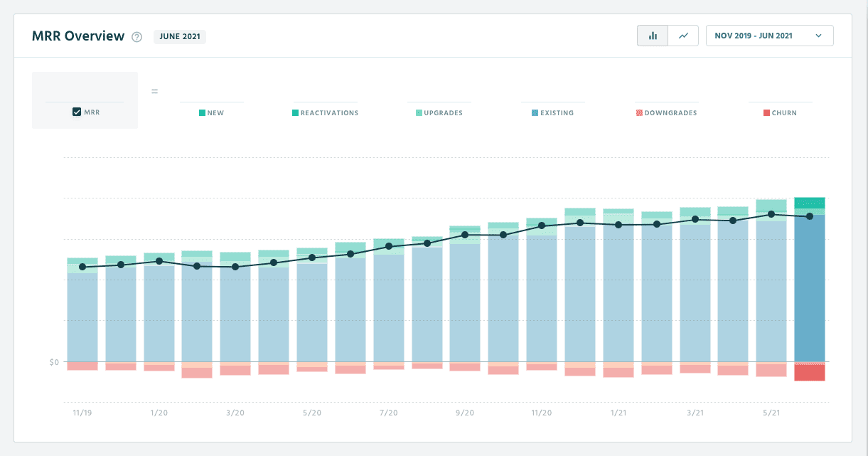This screenshot has width=868, height=456.
Task: Toggle the Upgrades legend item
Action: pyautogui.click(x=439, y=113)
